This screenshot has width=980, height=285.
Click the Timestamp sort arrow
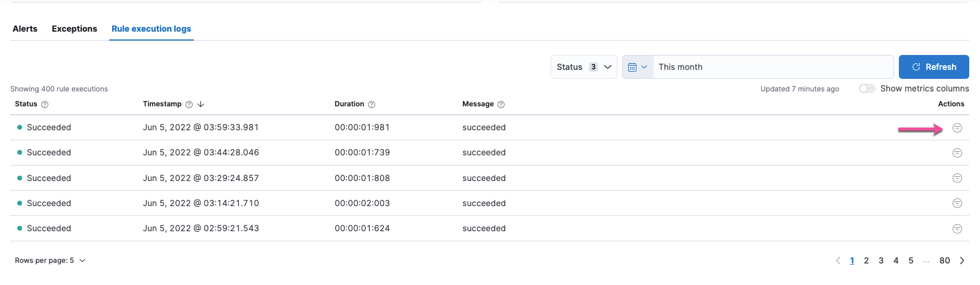coord(201,104)
